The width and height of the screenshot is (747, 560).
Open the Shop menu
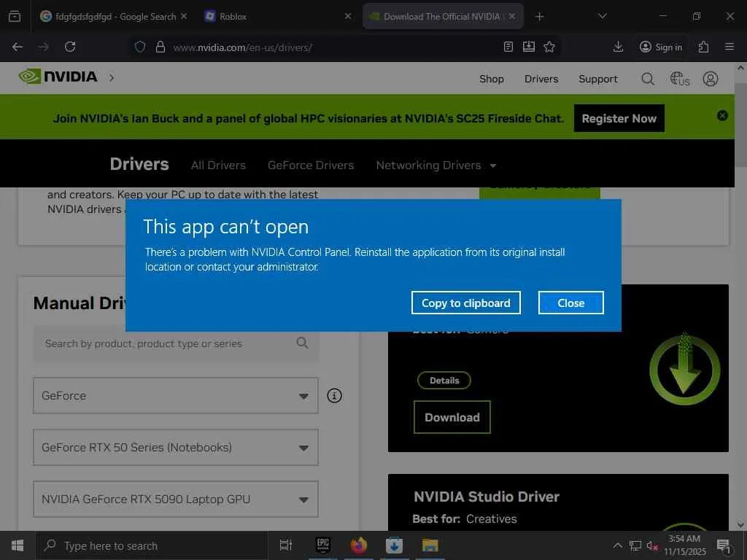(491, 79)
